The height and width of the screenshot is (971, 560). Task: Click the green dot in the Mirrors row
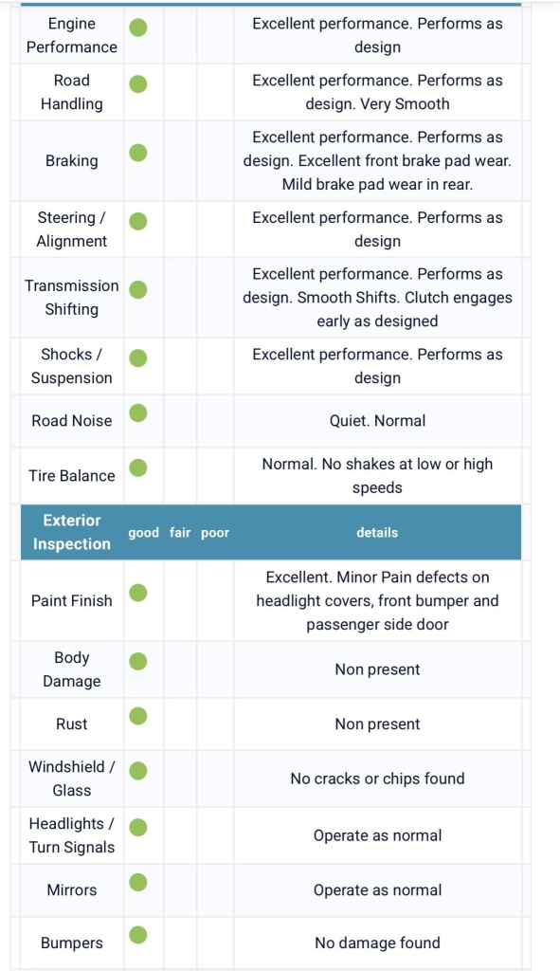click(138, 882)
